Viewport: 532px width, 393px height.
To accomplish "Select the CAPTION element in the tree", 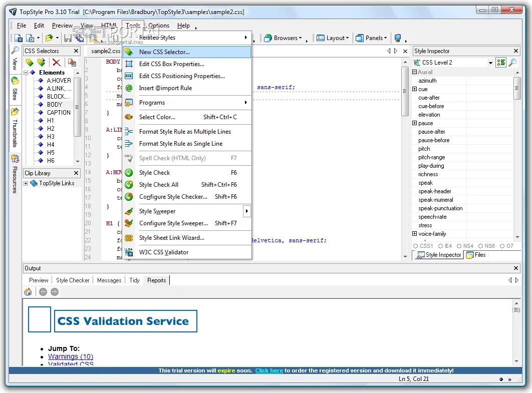I will tap(59, 113).
